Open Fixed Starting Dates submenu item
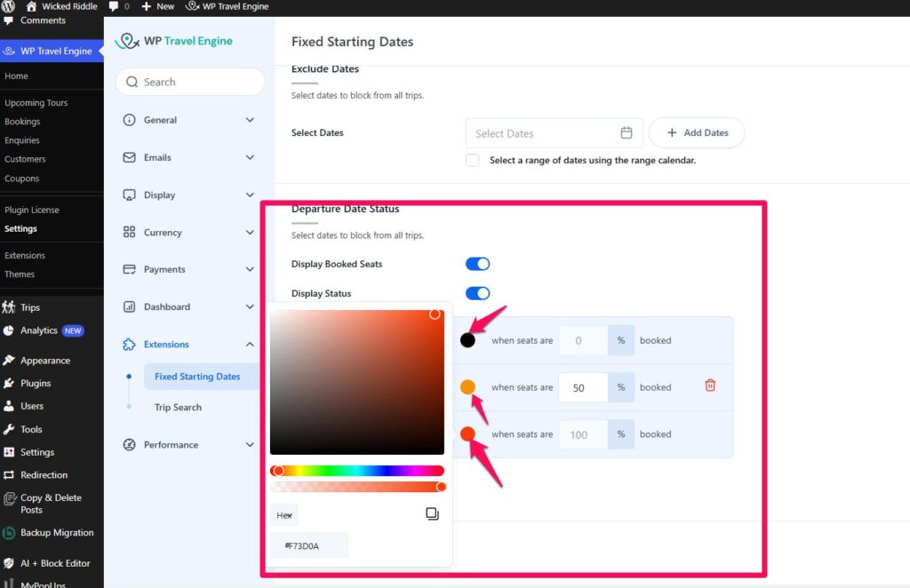This screenshot has height=588, width=910. coord(197,377)
